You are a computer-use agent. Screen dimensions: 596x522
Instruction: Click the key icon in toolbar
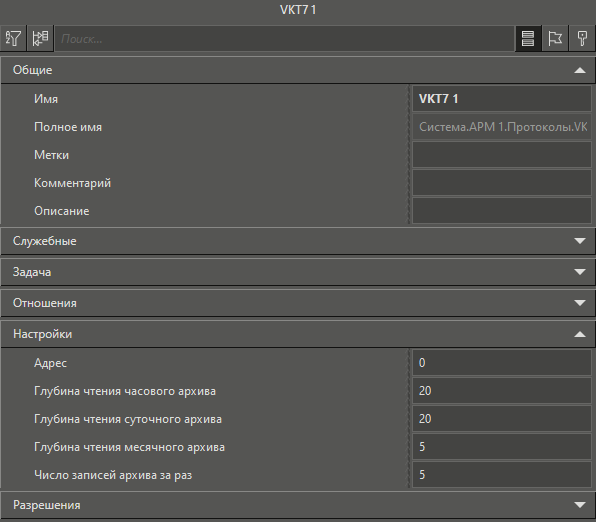(582, 38)
